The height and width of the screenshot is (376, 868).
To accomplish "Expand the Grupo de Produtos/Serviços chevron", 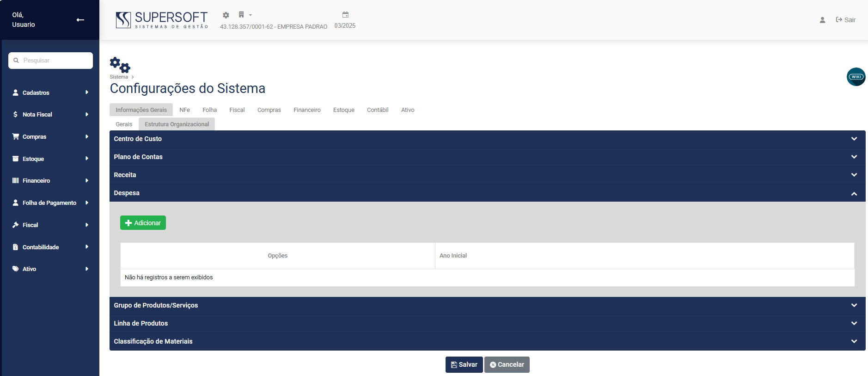I will [x=854, y=305].
